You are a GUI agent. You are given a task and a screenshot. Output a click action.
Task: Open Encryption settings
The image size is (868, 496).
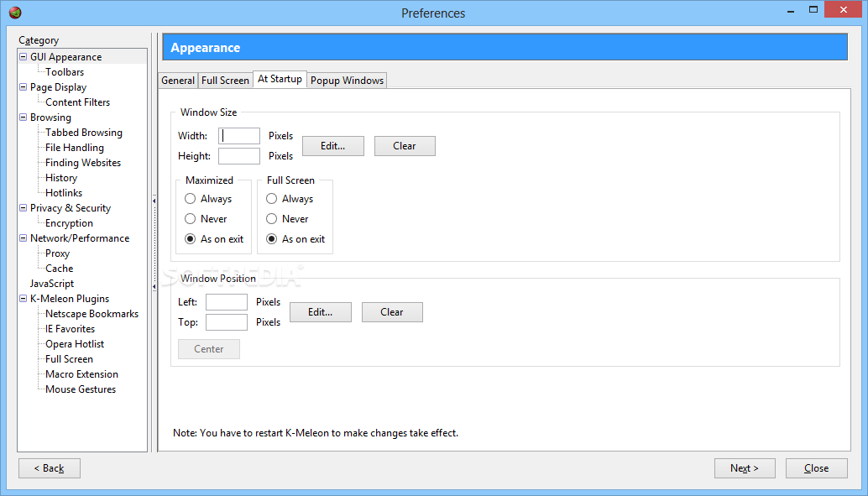click(x=69, y=223)
